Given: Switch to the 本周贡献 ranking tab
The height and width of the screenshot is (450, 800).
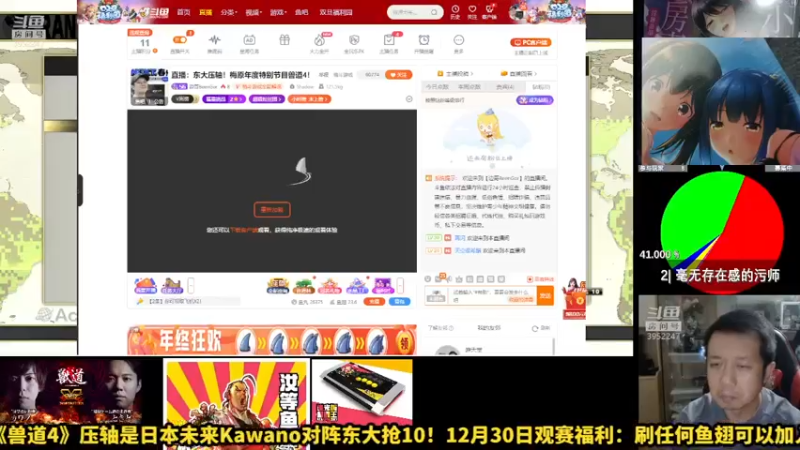Looking at the screenshot, I should (x=469, y=87).
